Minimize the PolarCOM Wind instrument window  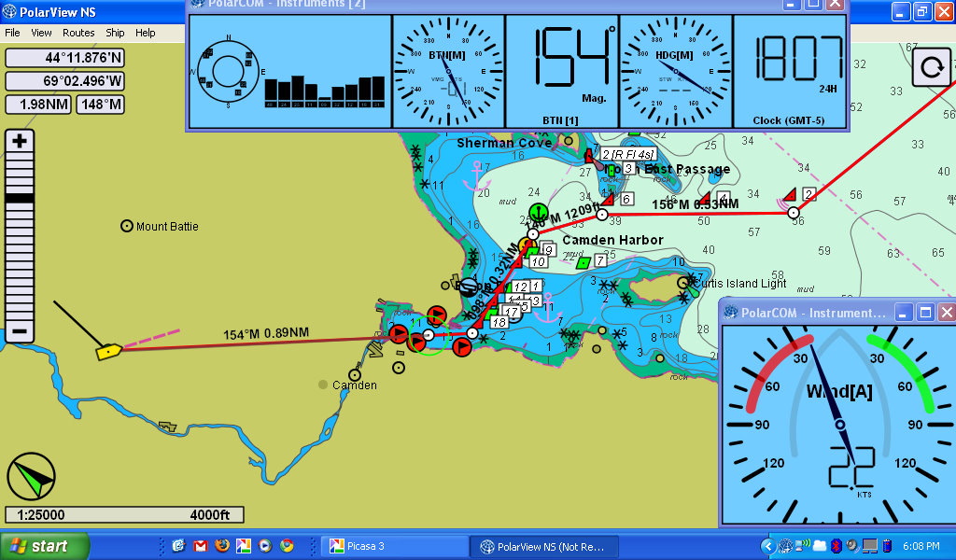[903, 313]
